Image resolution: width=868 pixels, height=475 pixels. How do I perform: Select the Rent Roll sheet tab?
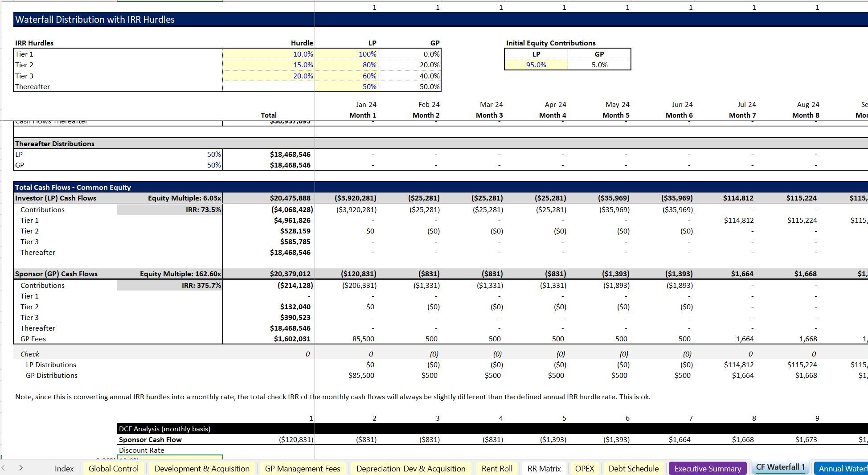(497, 468)
